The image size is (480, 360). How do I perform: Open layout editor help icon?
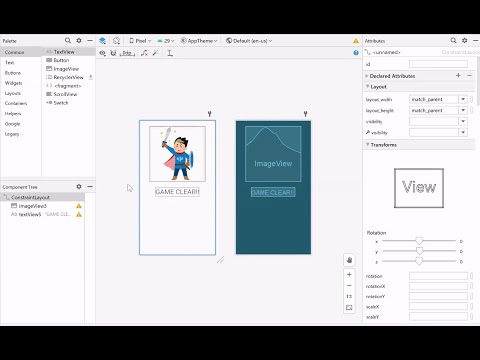click(x=356, y=53)
